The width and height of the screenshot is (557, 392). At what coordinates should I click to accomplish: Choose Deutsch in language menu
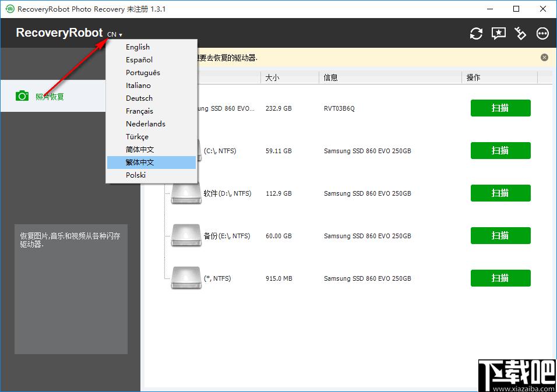(151, 98)
